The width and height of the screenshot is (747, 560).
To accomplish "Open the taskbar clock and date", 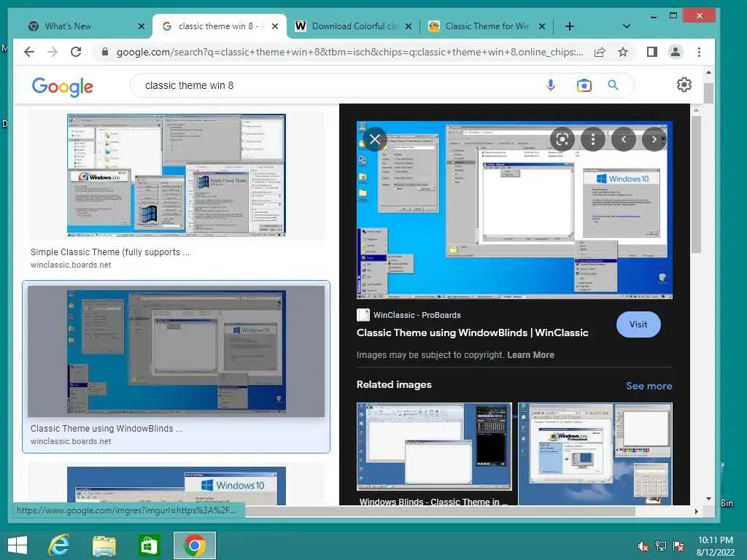I will [x=716, y=546].
